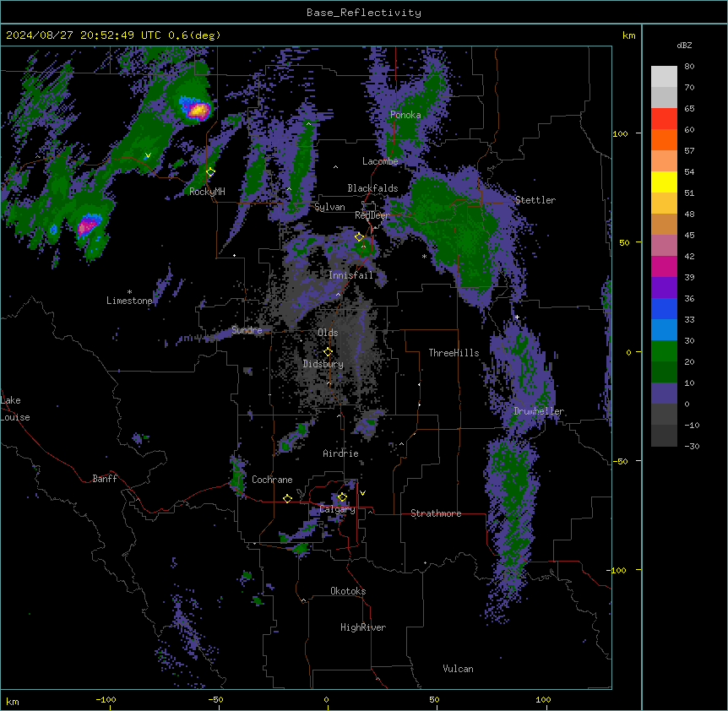728x711 pixels.
Task: Select the Airdrie label
Action: click(341, 453)
